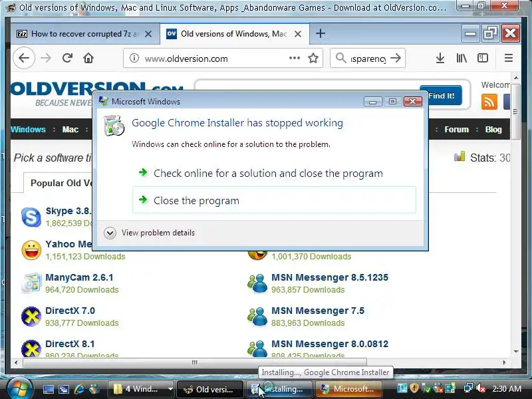Click the Switch between windows quick launch icon
Image resolution: width=532 pixels, height=399 pixels.
(x=63, y=389)
